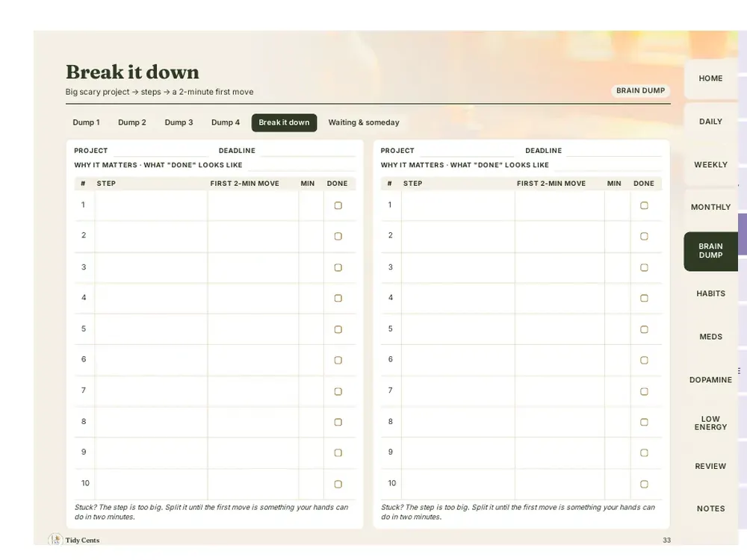Viewport: 747px width, 560px height.
Task: Click STEP cell of row 5, right project
Action: (x=458, y=329)
